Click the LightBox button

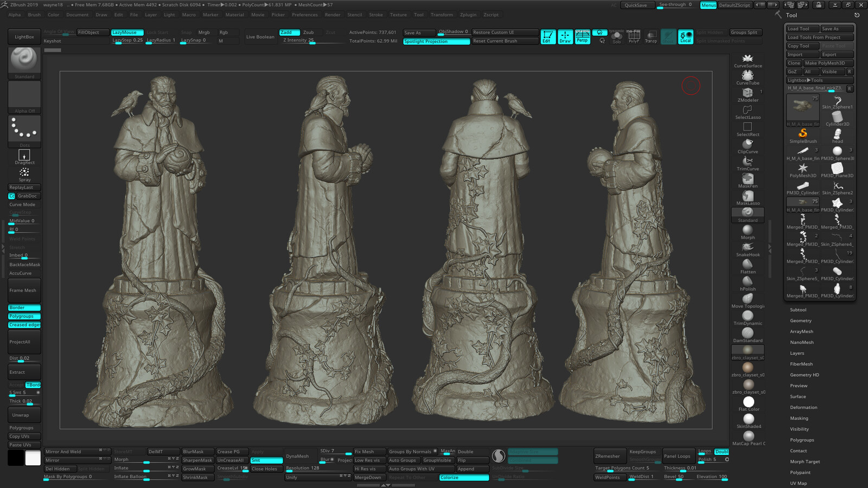[x=24, y=37]
